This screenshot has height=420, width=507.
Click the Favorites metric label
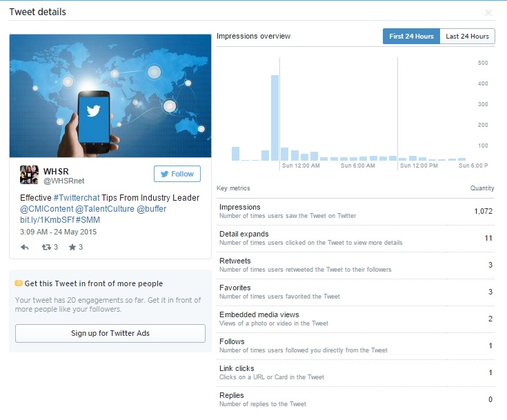click(235, 288)
